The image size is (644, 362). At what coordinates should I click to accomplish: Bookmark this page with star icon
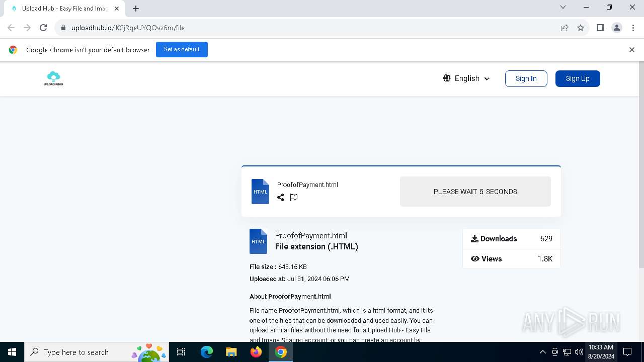[581, 28]
